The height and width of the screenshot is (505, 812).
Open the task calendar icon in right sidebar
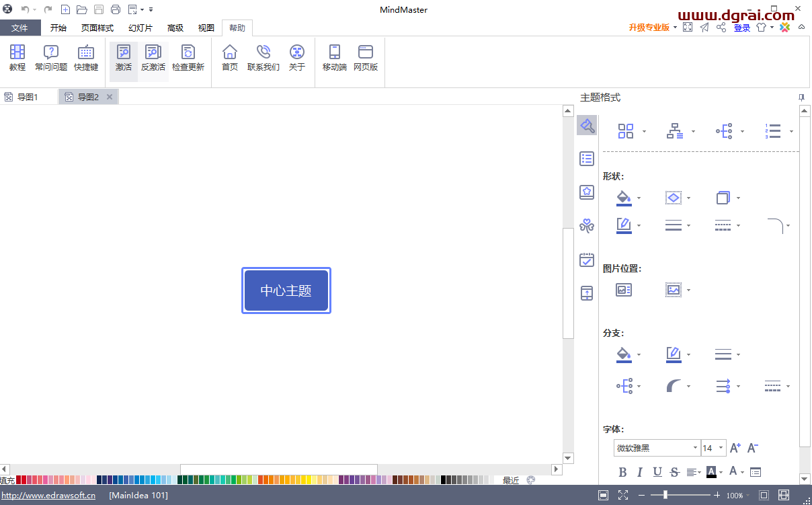coord(586,260)
